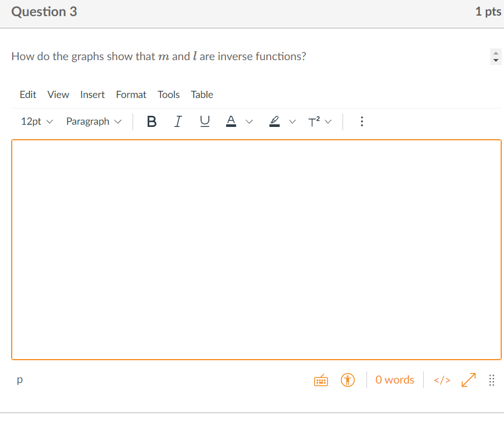504x432 pixels.
Task: Open the overflow toolbar options
Action: (361, 121)
